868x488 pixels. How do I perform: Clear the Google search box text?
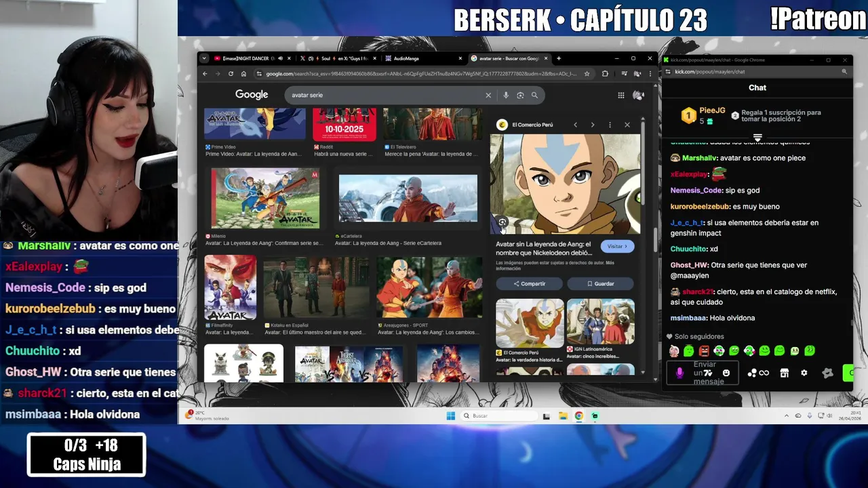(x=488, y=96)
